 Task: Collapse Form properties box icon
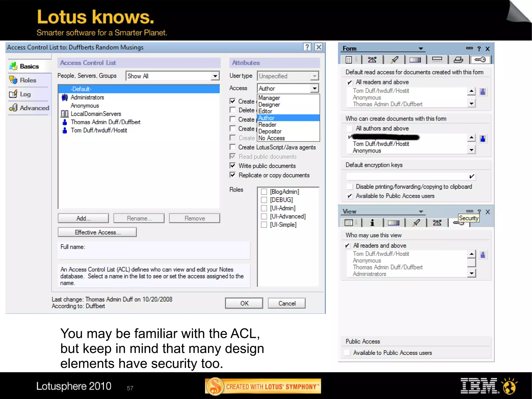tap(469, 48)
